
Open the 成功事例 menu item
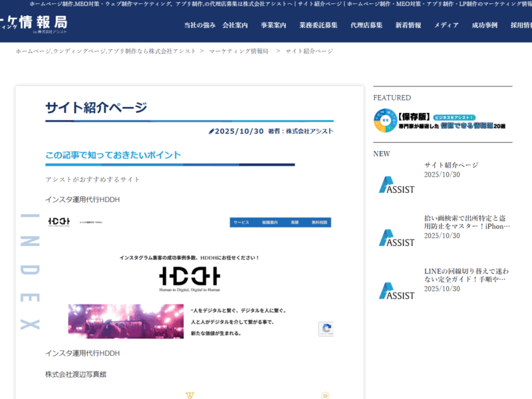pos(485,25)
